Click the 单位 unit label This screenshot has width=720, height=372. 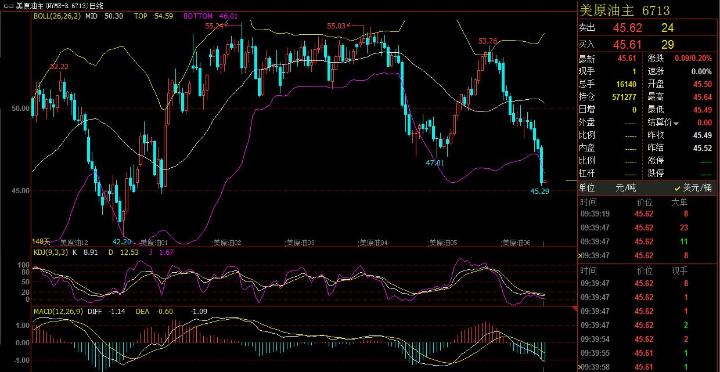coord(587,188)
